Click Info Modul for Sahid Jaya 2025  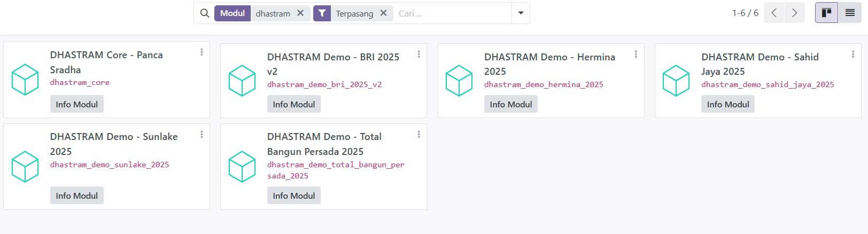(x=727, y=104)
